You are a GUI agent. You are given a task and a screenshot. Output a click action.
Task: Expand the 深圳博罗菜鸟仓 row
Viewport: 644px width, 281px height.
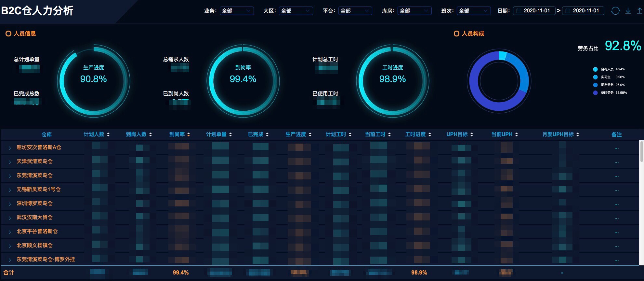coord(10,204)
